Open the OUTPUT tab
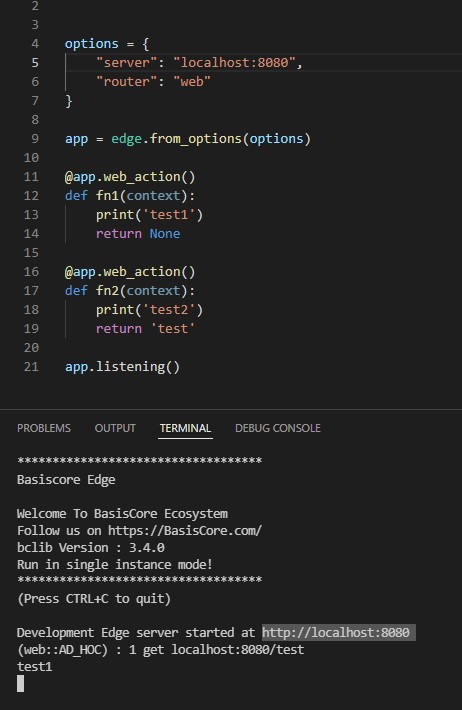 pyautogui.click(x=115, y=428)
